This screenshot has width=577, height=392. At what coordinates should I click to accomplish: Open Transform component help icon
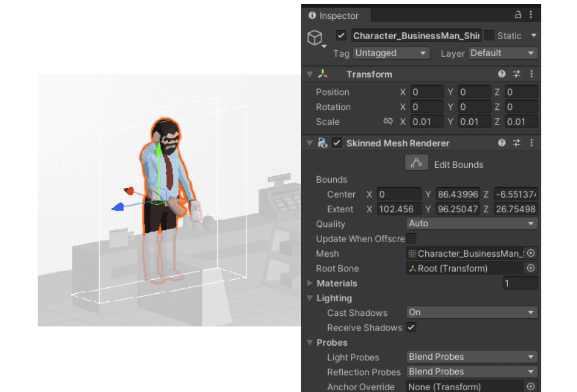coord(501,74)
